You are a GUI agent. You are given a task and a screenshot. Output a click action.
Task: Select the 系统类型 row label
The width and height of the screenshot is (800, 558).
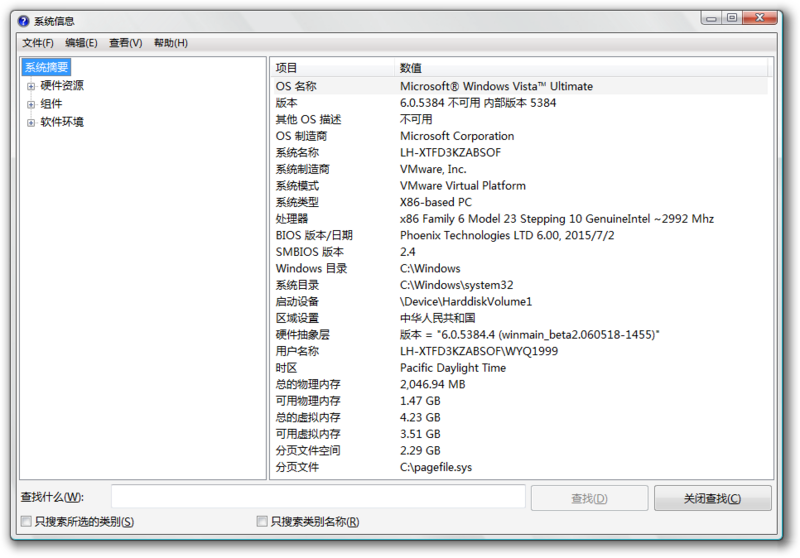tap(297, 202)
